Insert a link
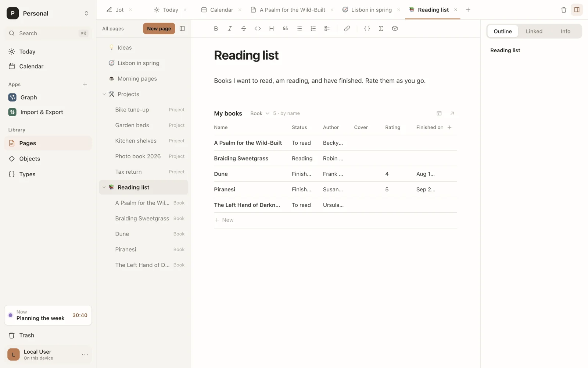588x368 pixels. (347, 28)
